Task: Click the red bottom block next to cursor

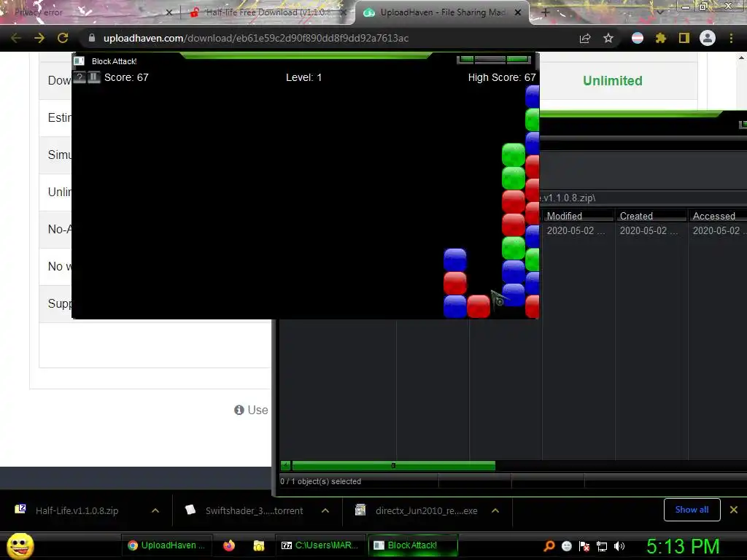Action: coord(479,307)
